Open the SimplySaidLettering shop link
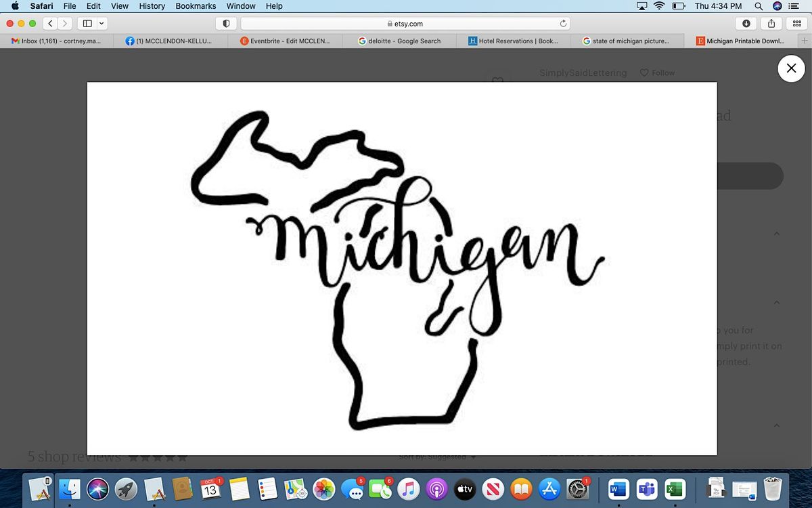The height and width of the screenshot is (508, 812). pyautogui.click(x=583, y=72)
